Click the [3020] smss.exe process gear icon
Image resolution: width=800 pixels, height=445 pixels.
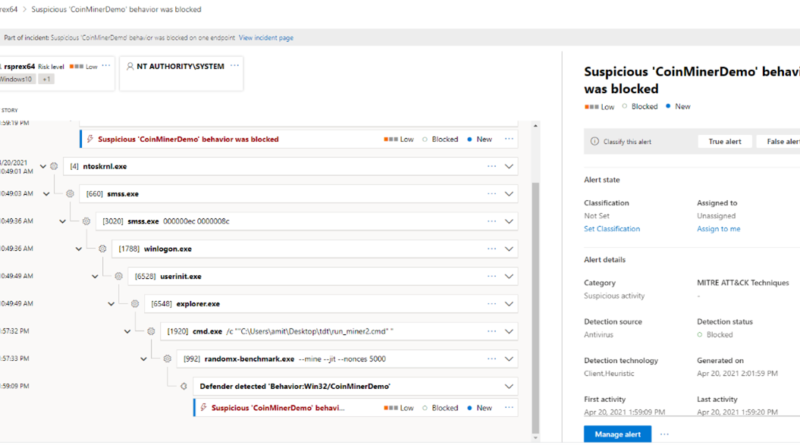click(x=86, y=221)
